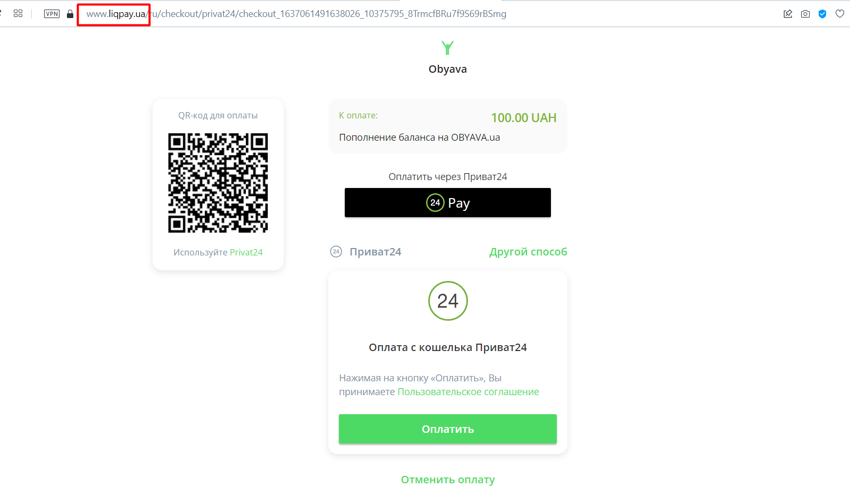Toggle the VPN badge in address bar
This screenshot has width=850, height=504.
point(52,14)
